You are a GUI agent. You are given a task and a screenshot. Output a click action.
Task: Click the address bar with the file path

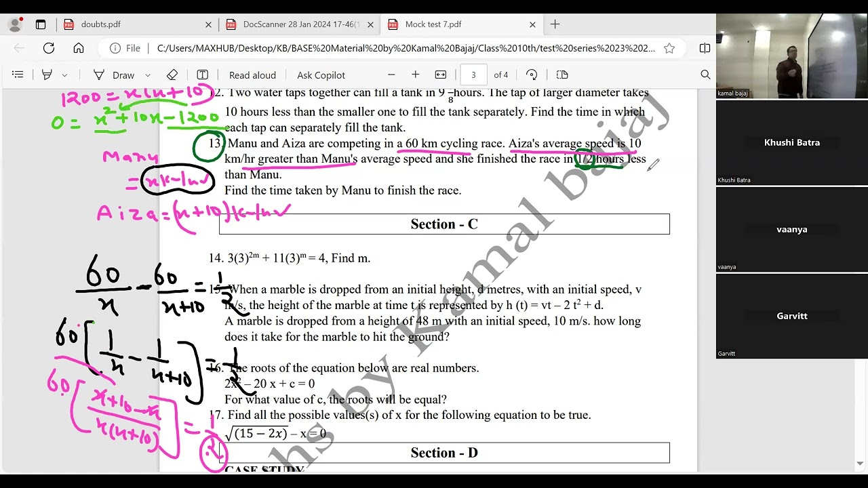pos(406,48)
